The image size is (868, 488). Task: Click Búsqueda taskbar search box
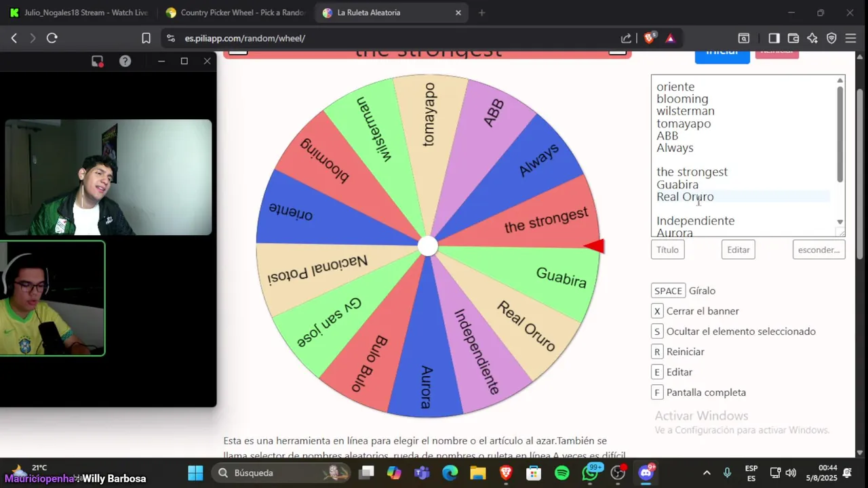coord(281,472)
